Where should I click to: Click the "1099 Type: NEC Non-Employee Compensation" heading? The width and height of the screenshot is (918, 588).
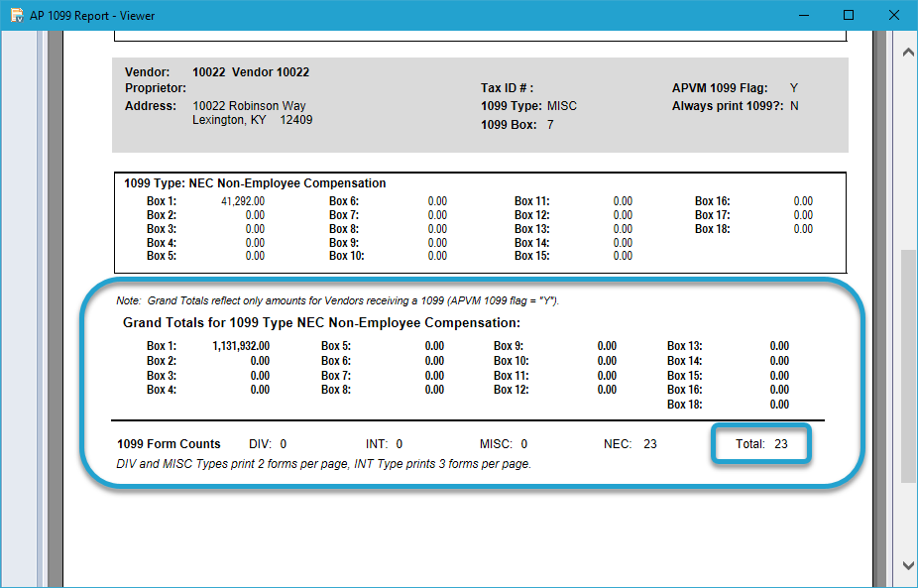(x=255, y=183)
